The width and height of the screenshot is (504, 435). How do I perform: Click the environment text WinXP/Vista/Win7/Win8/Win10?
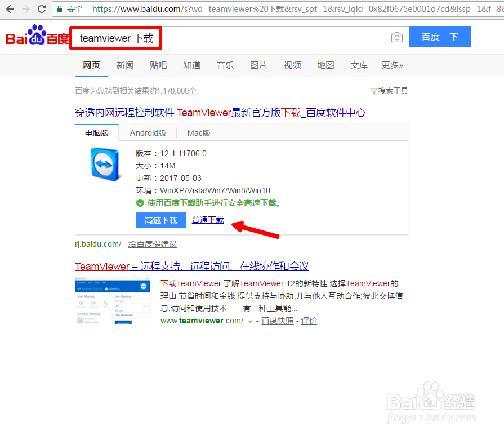pyautogui.click(x=215, y=190)
